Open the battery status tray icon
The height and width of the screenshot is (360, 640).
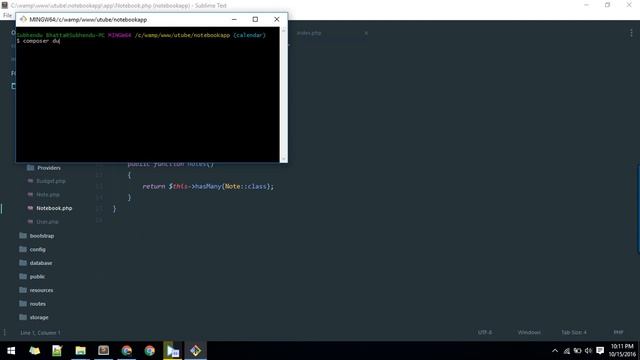tap(577, 351)
